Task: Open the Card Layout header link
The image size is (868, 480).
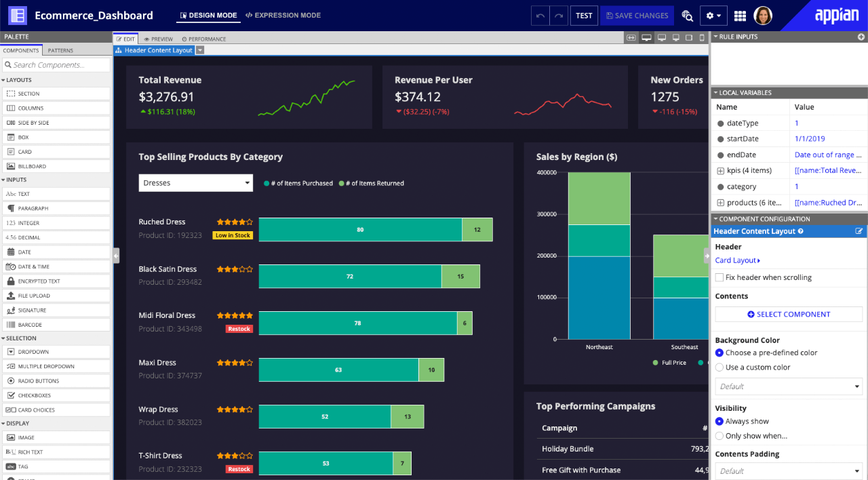Action: pyautogui.click(x=736, y=260)
